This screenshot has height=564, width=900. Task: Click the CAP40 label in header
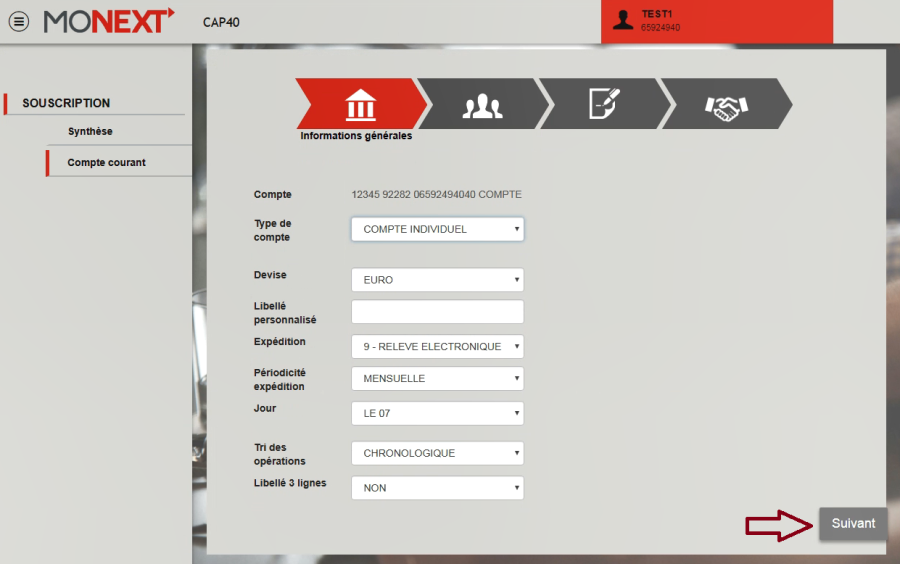[x=221, y=22]
